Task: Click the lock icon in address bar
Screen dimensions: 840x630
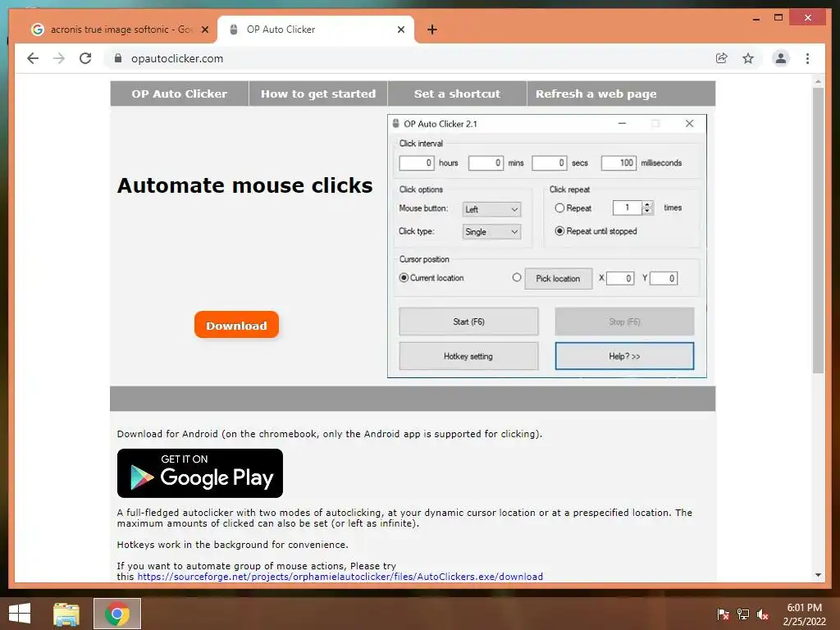Action: pos(118,58)
